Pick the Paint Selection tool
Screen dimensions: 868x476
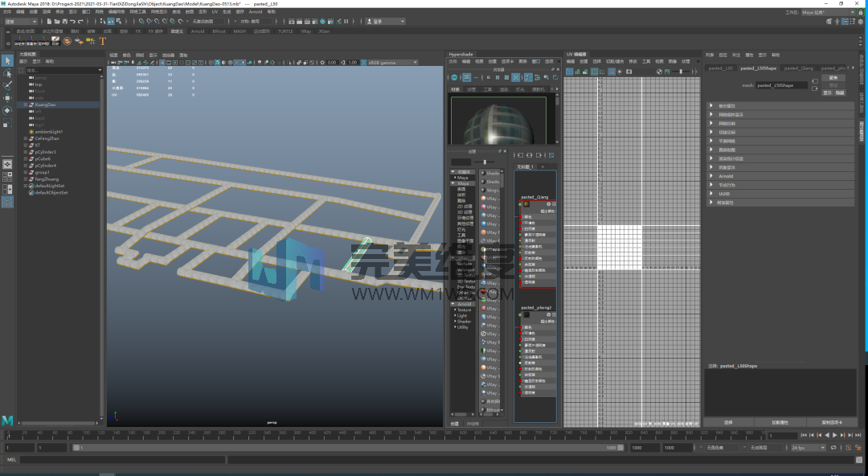7,85
